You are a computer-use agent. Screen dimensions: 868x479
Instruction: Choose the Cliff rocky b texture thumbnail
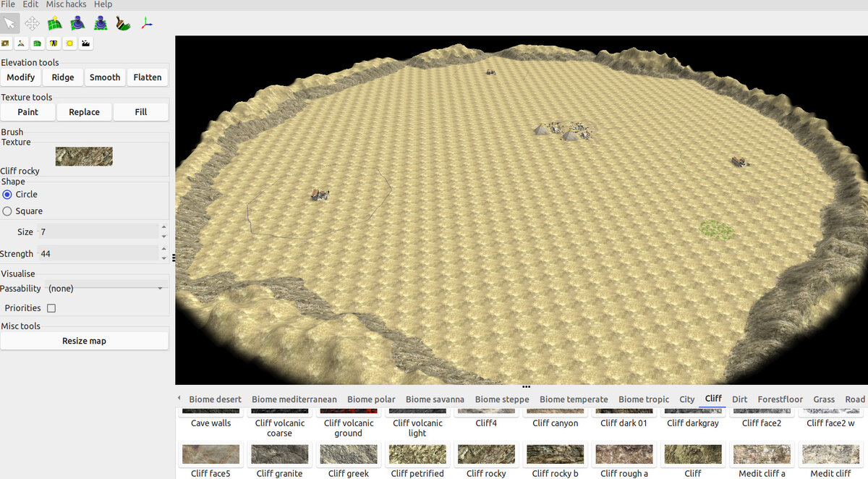pyautogui.click(x=555, y=454)
